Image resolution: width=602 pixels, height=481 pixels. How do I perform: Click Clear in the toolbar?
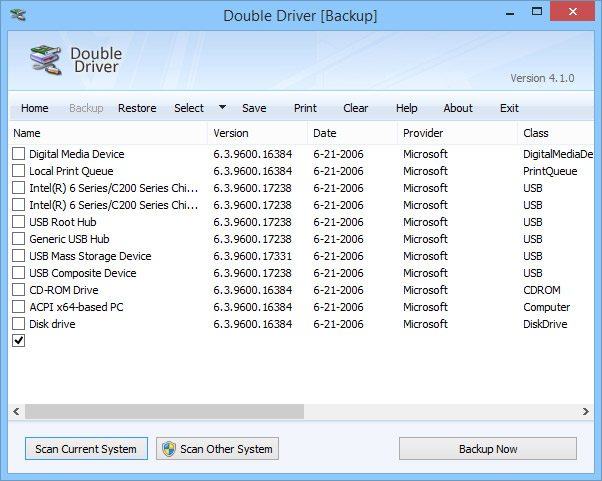[x=356, y=108]
